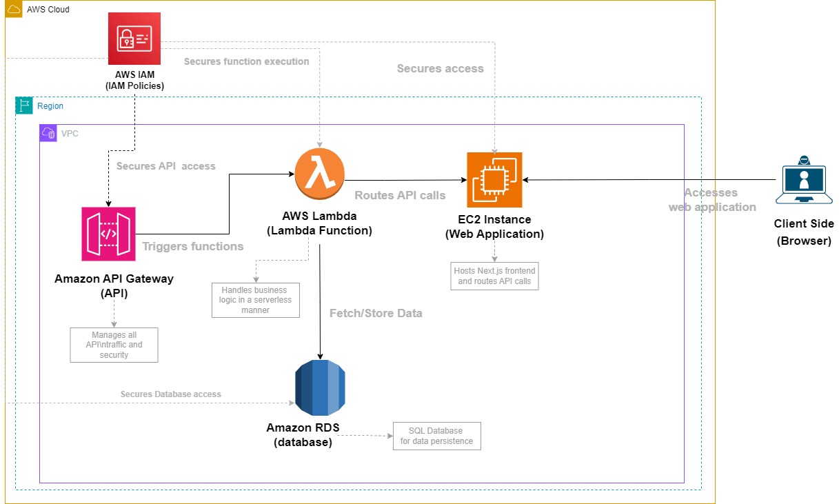Select the 'Triggers functions' connection label
The width and height of the screenshot is (839, 504).
click(x=193, y=246)
